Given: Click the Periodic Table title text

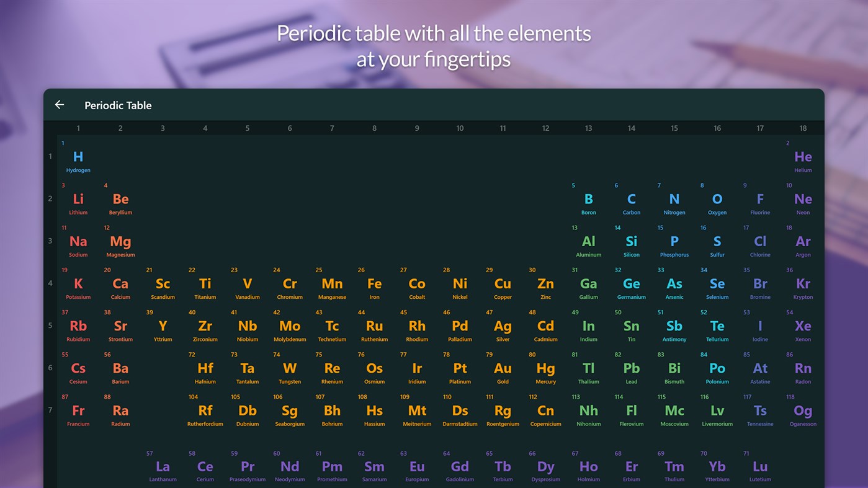Looking at the screenshot, I should click(118, 105).
